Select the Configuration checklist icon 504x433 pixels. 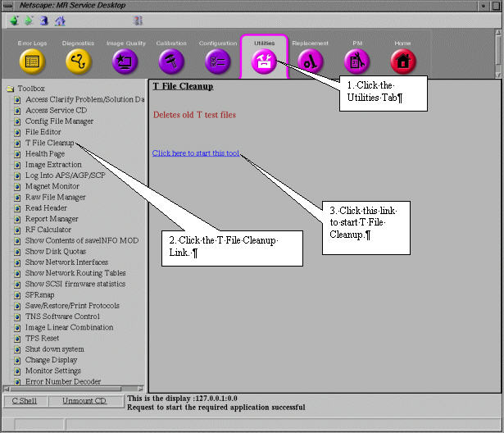(x=217, y=61)
